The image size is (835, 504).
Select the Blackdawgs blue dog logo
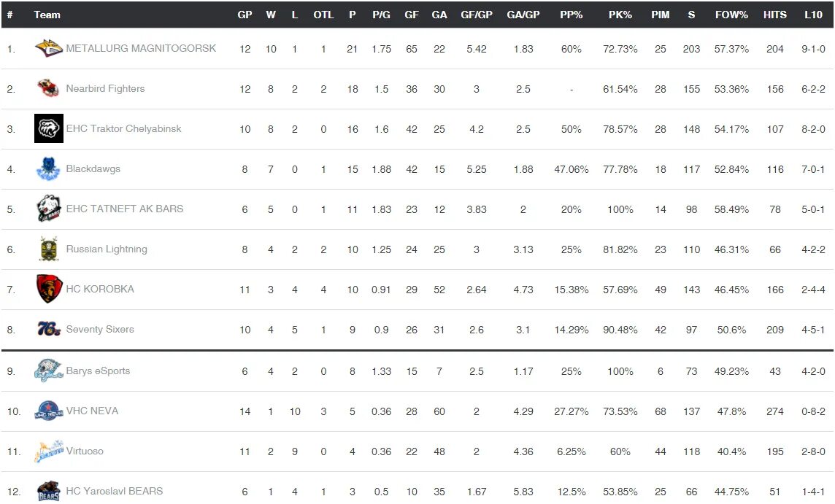coord(48,168)
